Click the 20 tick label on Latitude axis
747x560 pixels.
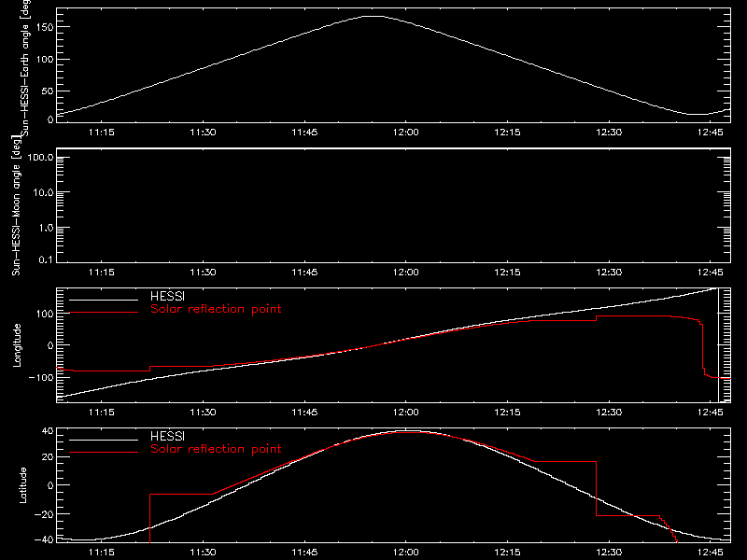(48, 457)
